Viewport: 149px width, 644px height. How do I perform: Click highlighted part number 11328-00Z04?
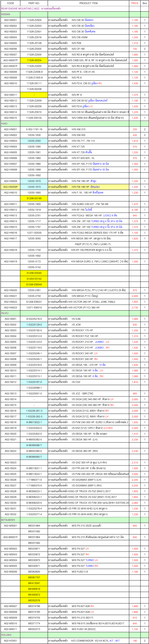click(x=34, y=60)
